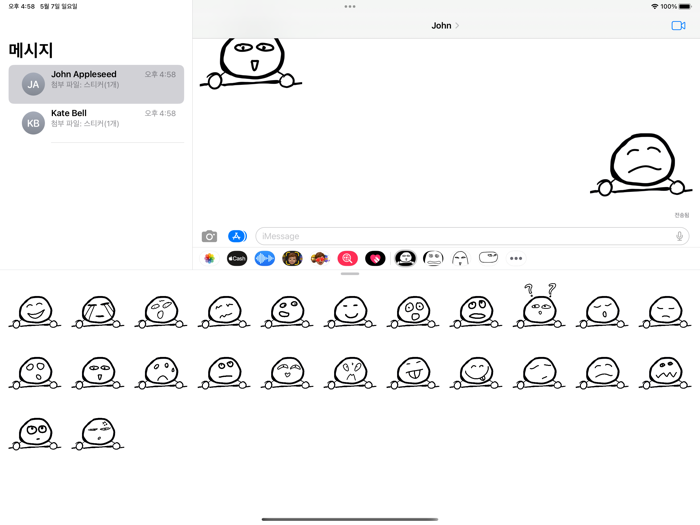Send the big-eyed small-mouth sticker in second row
700x525 pixels.
coord(35,373)
